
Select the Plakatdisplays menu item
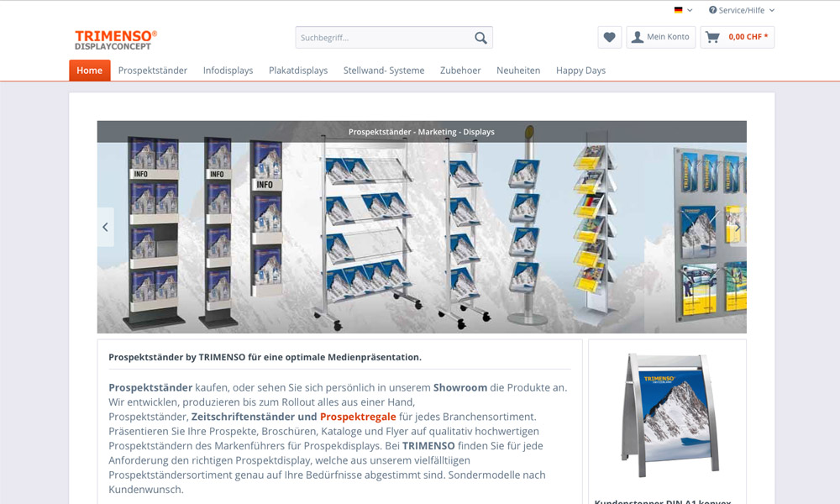click(298, 71)
